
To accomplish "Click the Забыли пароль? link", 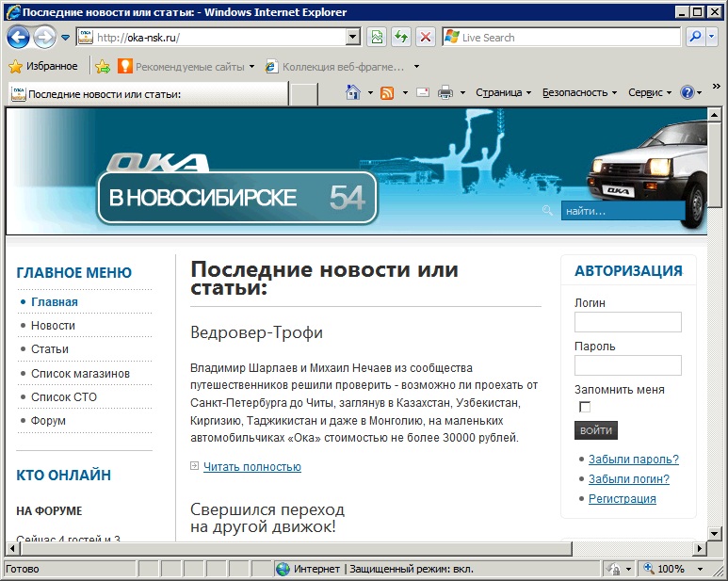I will 634,459.
